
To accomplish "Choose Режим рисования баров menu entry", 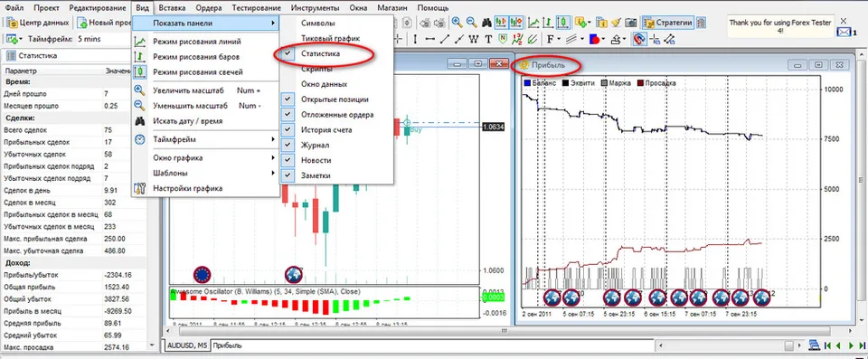I will [x=205, y=56].
